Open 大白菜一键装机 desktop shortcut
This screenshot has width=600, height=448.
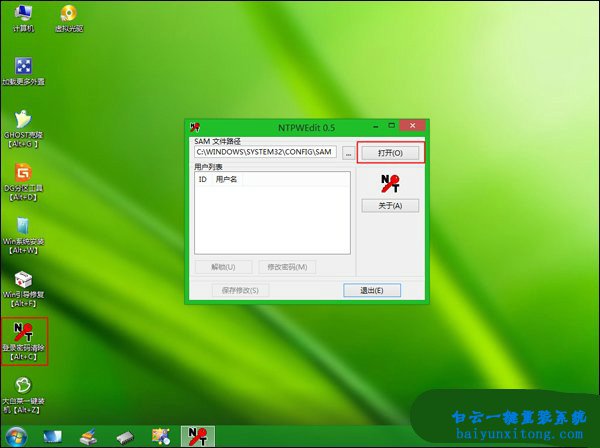23,395
